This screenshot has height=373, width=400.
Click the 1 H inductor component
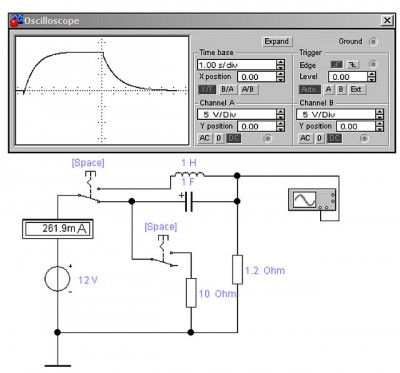tap(187, 175)
